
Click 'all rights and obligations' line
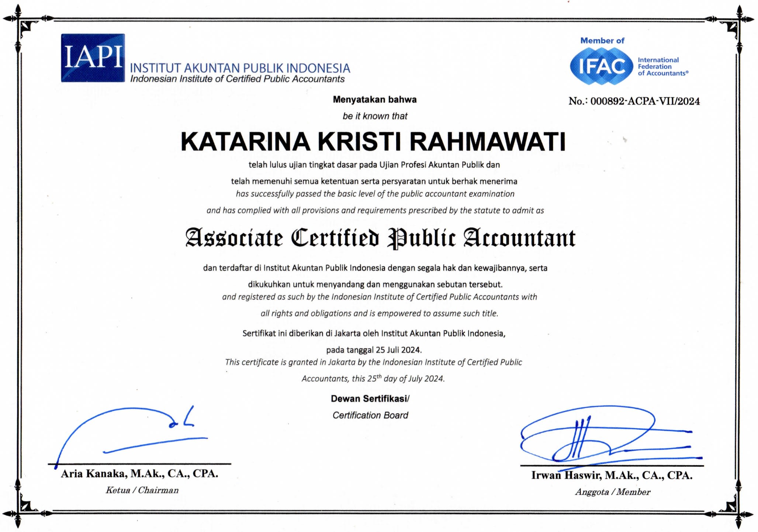coord(379,313)
